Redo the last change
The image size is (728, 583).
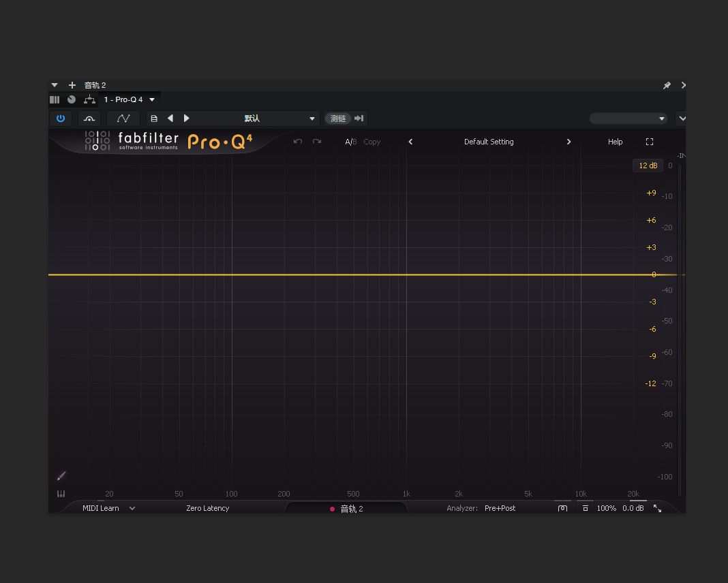tap(317, 142)
